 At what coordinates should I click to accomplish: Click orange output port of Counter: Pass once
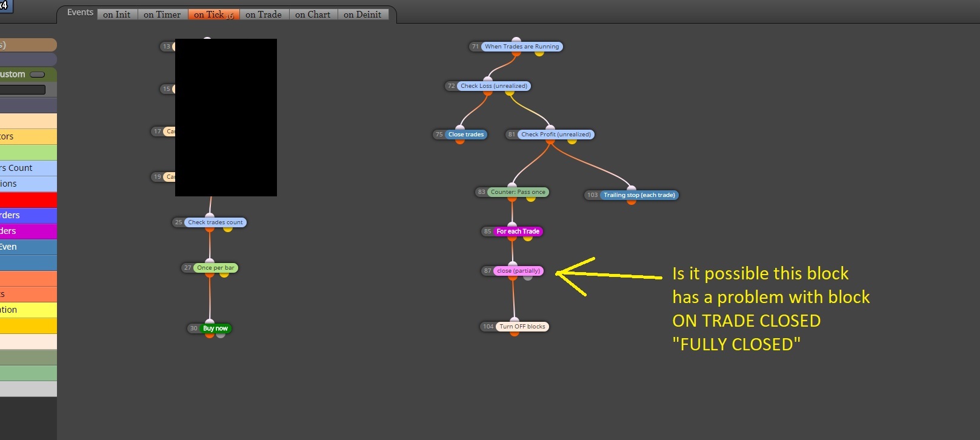pyautogui.click(x=513, y=198)
